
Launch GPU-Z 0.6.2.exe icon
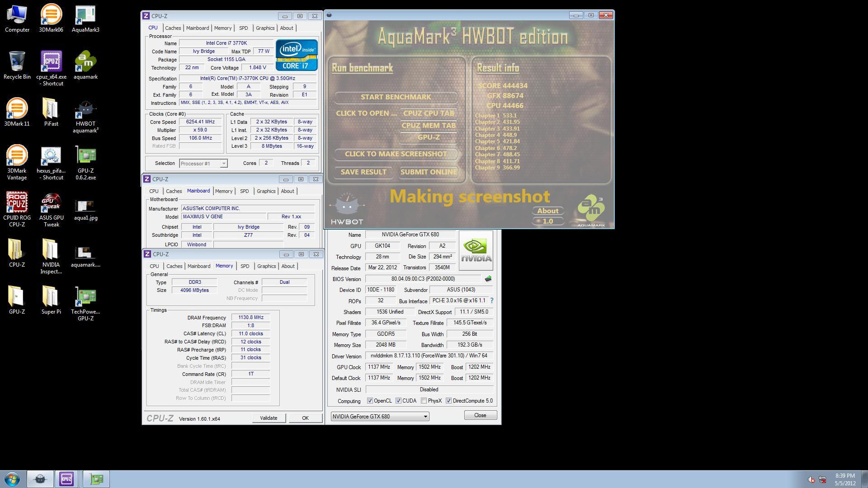click(85, 163)
